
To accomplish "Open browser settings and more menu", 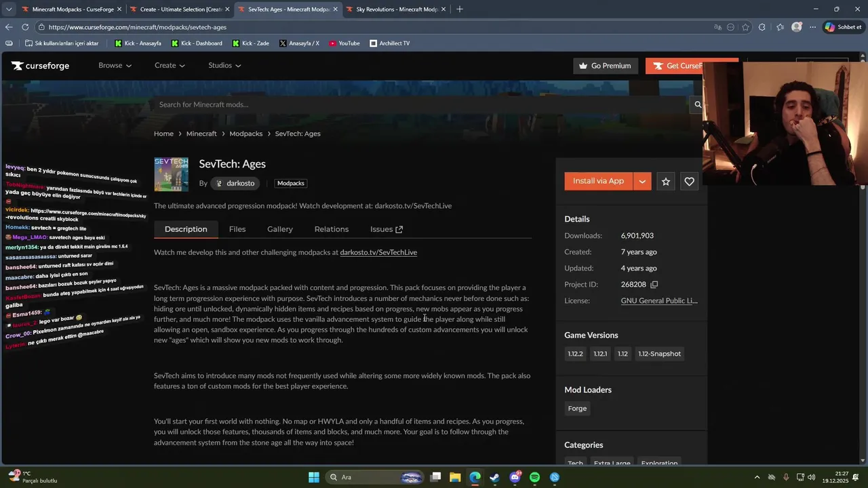I will (812, 27).
